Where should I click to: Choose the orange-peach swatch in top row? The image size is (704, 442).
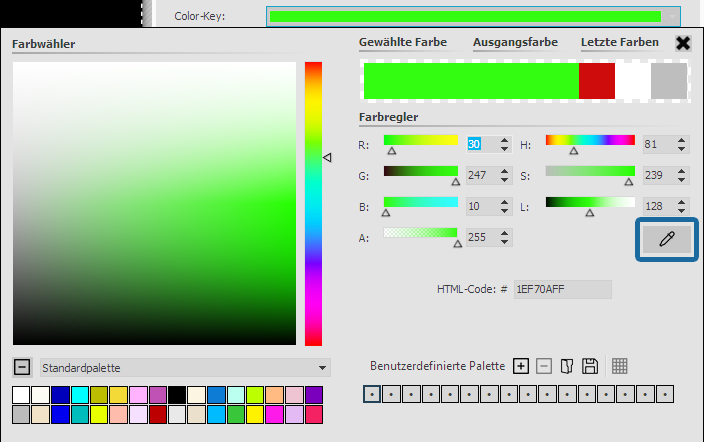click(274, 395)
